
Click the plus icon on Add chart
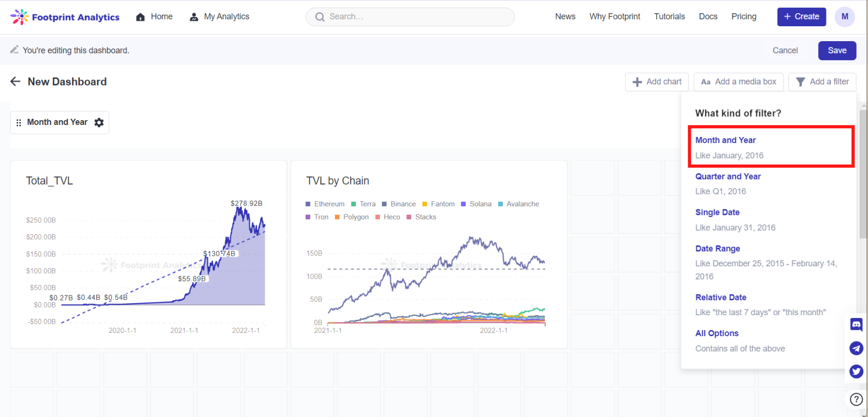point(637,82)
